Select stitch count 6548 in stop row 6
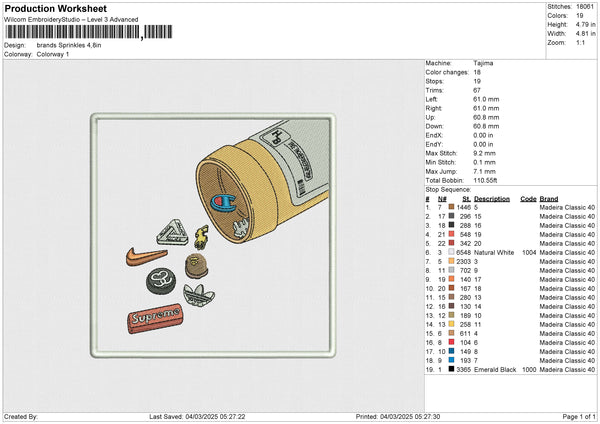The width and height of the screenshot is (600, 424). pyautogui.click(x=463, y=253)
